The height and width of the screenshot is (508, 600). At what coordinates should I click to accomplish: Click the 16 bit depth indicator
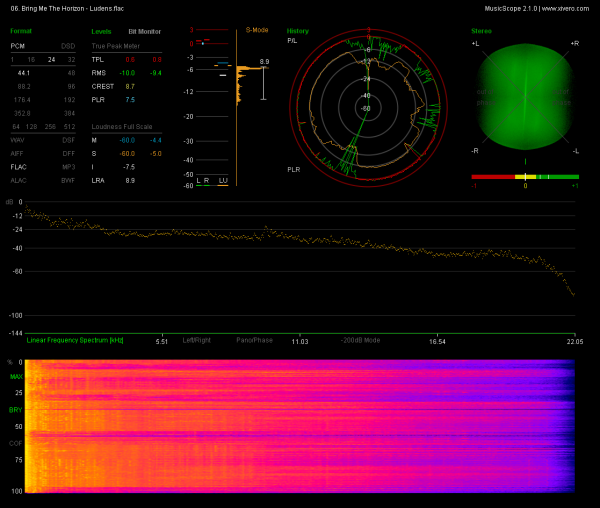31,60
